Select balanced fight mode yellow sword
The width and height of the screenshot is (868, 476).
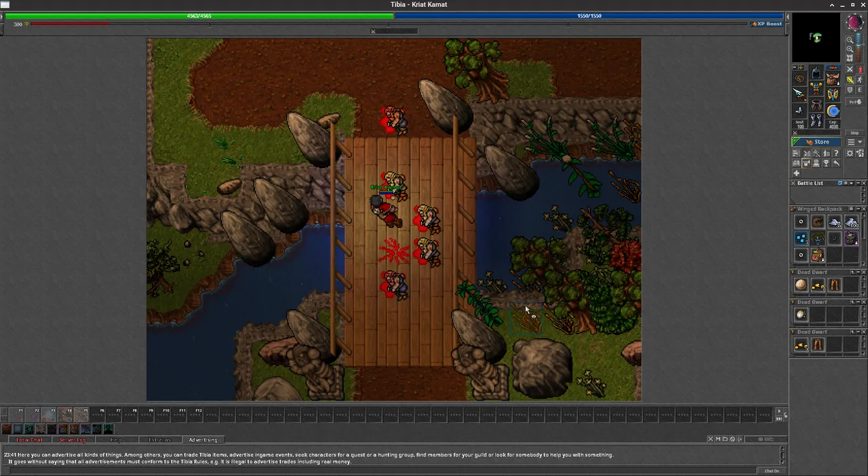[x=850, y=79]
